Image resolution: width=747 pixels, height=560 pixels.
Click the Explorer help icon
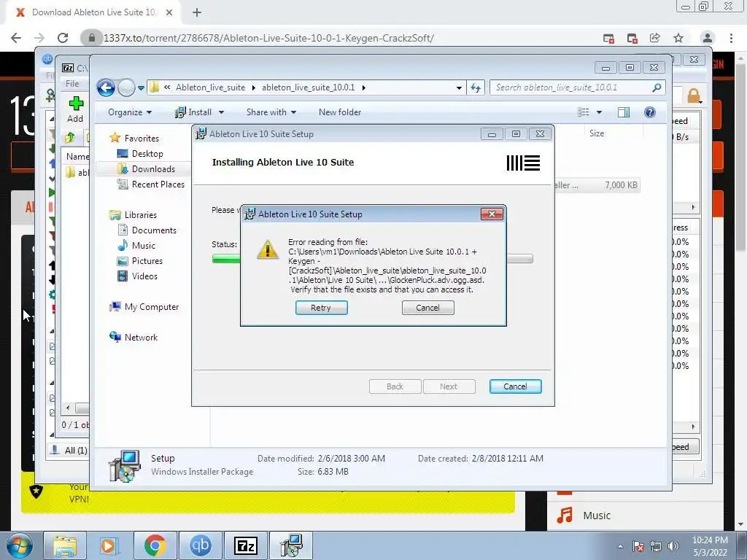650,112
